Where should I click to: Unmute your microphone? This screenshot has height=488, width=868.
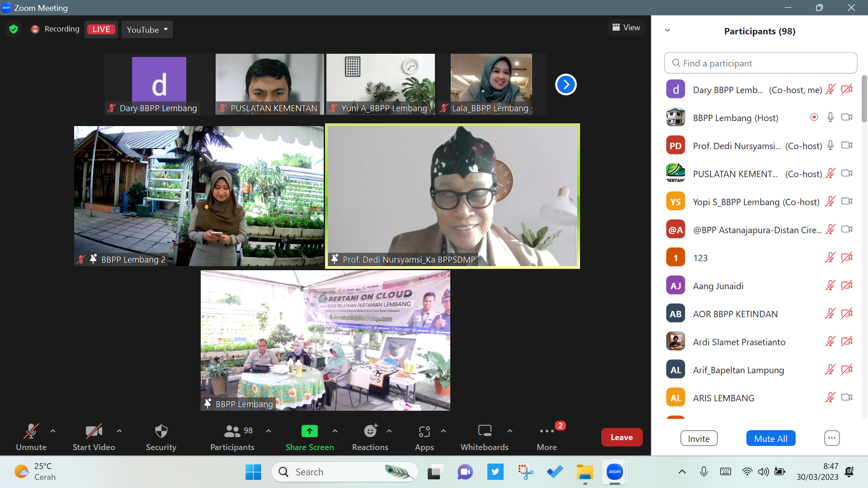(x=31, y=432)
